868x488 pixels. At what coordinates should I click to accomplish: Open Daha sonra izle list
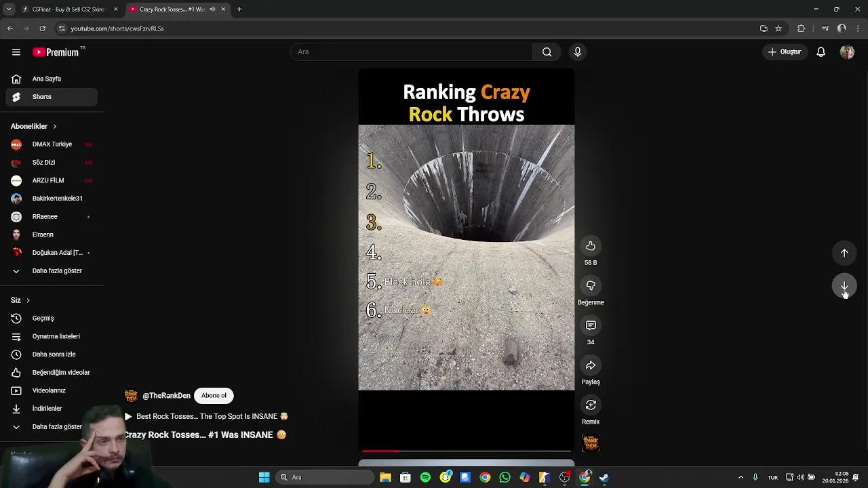coord(52,354)
